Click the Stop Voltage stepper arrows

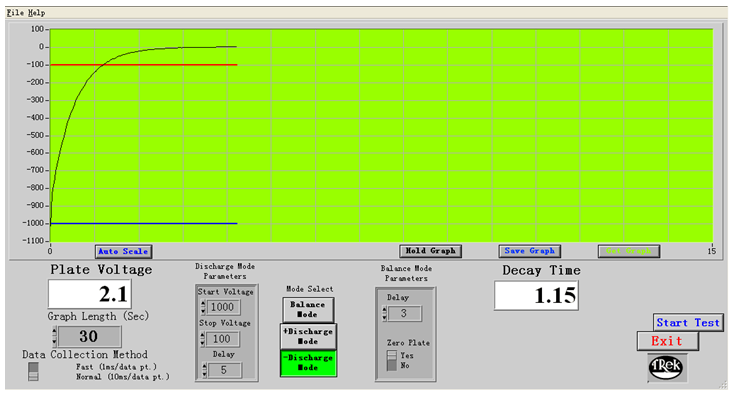pyautogui.click(x=203, y=339)
